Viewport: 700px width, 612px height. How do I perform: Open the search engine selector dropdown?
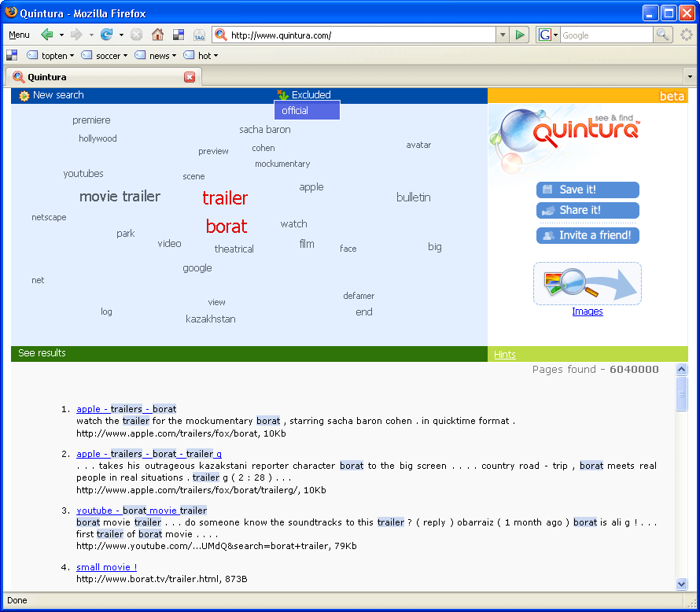(x=555, y=35)
